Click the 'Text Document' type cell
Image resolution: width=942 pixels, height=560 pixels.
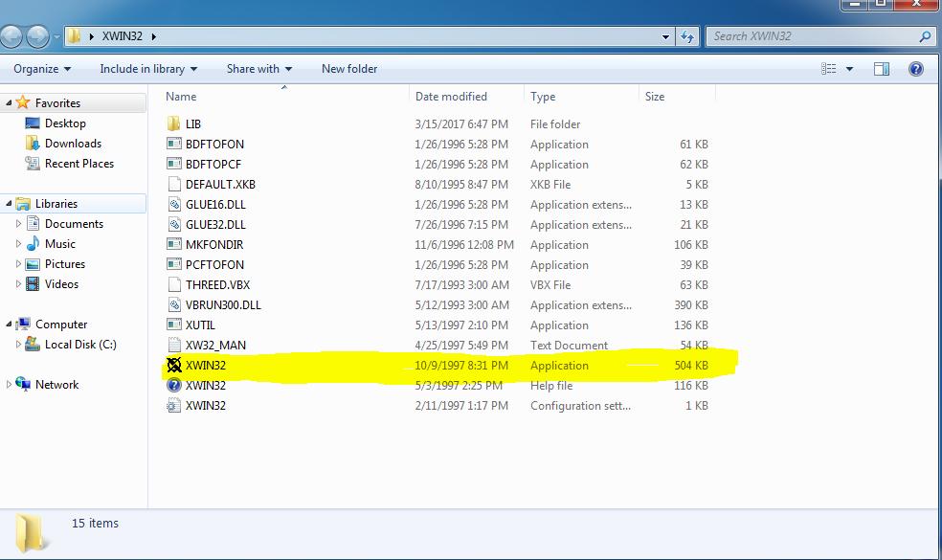click(x=569, y=345)
